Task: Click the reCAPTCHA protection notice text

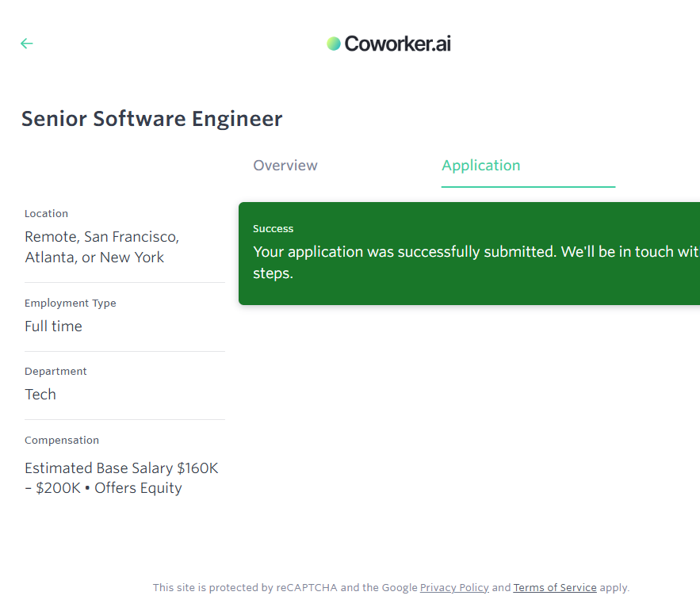Action: pyautogui.click(x=285, y=588)
